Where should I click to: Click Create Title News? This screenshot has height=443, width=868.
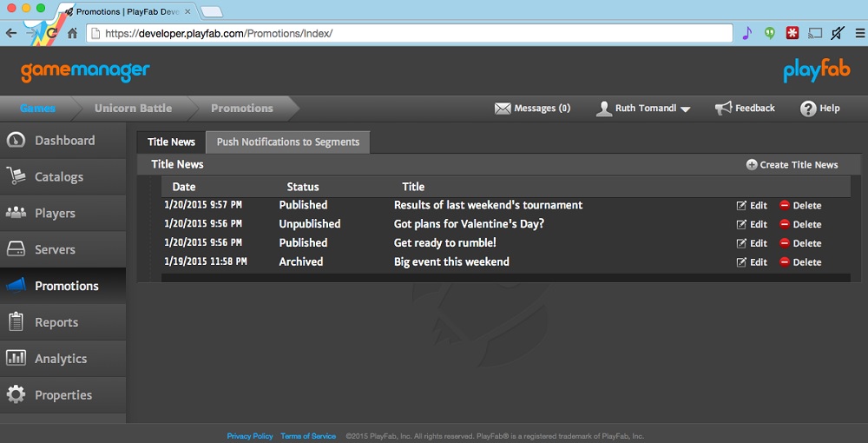[x=792, y=164]
